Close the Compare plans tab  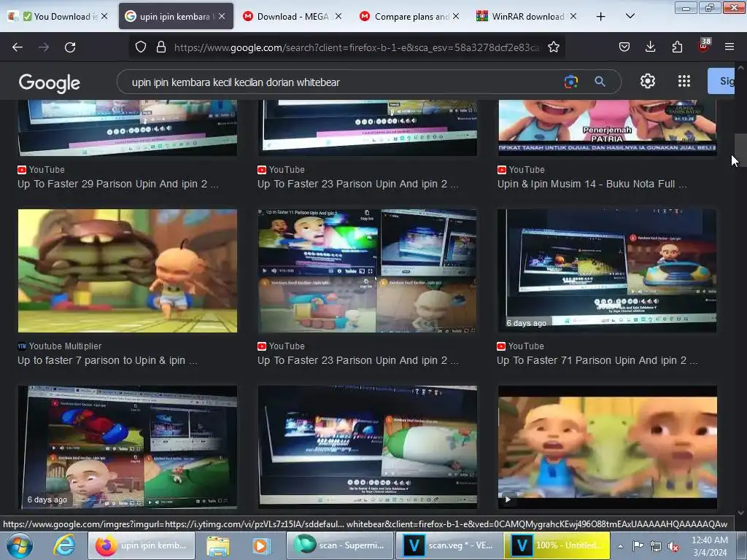456,17
